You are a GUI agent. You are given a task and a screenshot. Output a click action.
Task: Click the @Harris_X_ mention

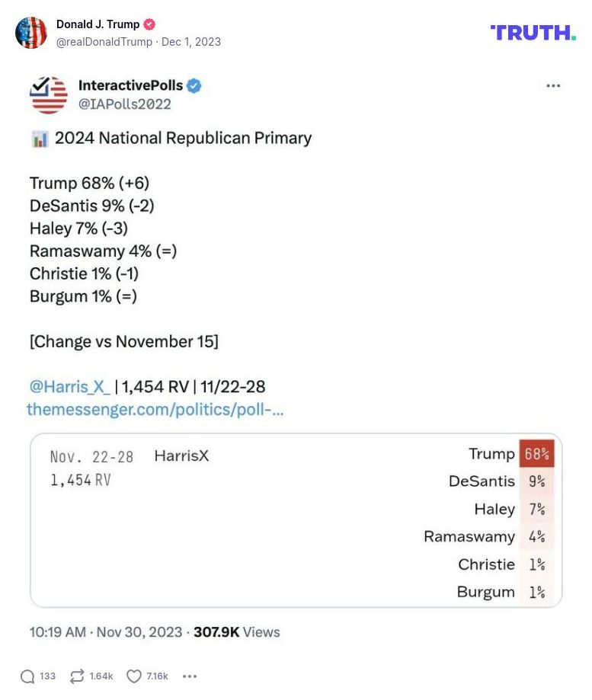pos(69,386)
